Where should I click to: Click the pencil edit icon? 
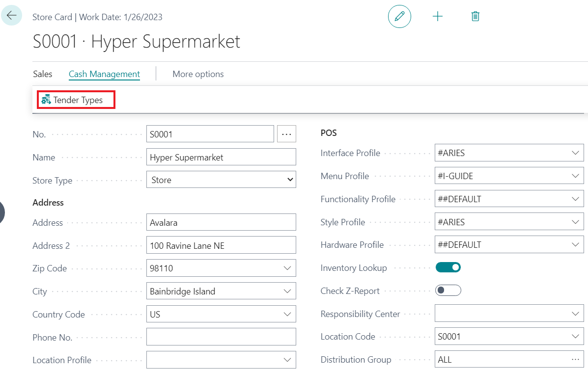(399, 17)
